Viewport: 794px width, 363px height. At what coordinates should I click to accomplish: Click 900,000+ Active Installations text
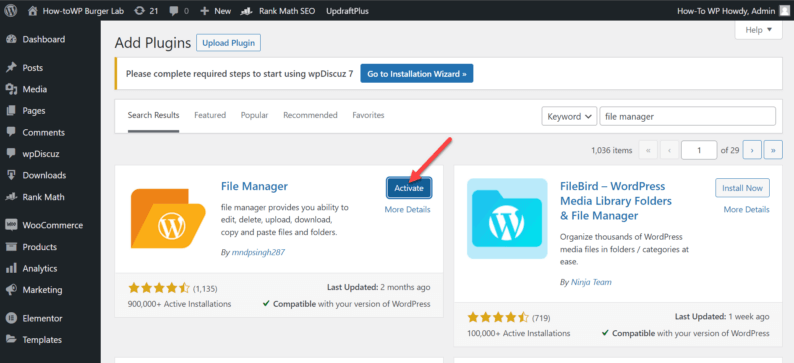point(180,304)
